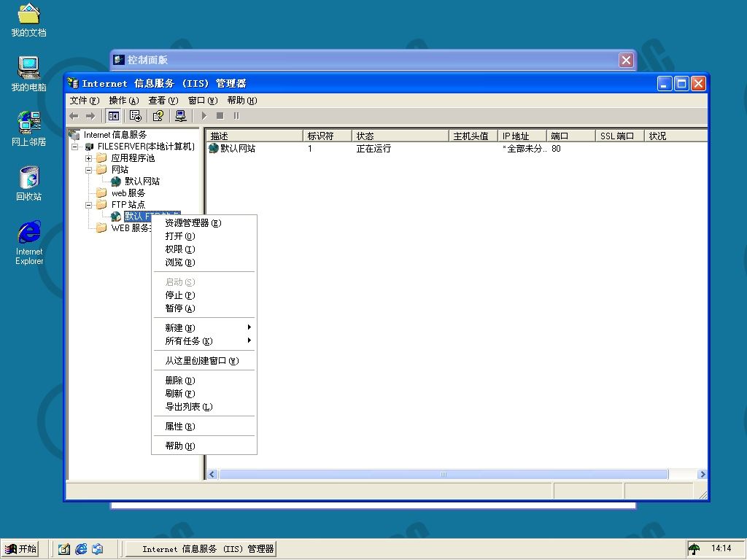Collapse the FILESERVER(本地计算机) node
The image size is (747, 560).
coord(75,147)
